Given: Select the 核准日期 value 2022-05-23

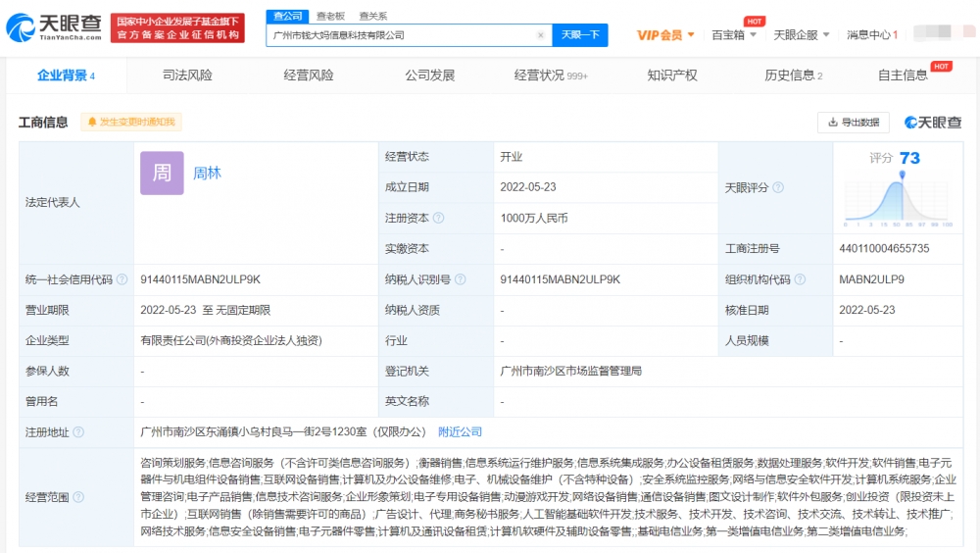Looking at the screenshot, I should coord(867,310).
